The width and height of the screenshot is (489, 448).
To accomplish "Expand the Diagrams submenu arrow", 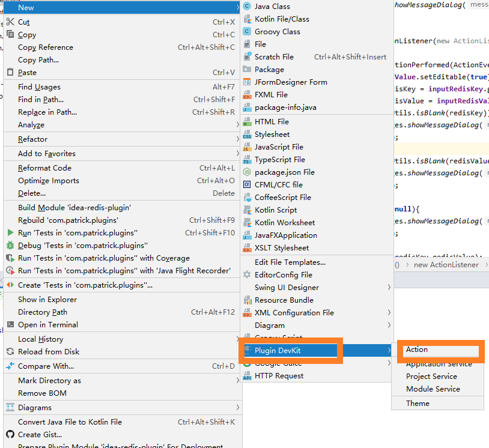I will tap(237, 408).
